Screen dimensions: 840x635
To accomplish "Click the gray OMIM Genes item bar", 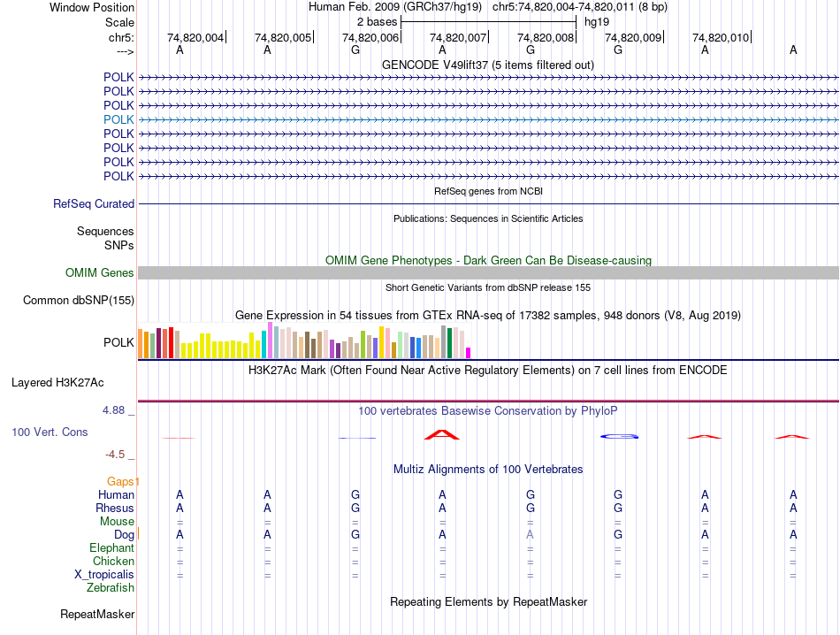I will point(488,272).
